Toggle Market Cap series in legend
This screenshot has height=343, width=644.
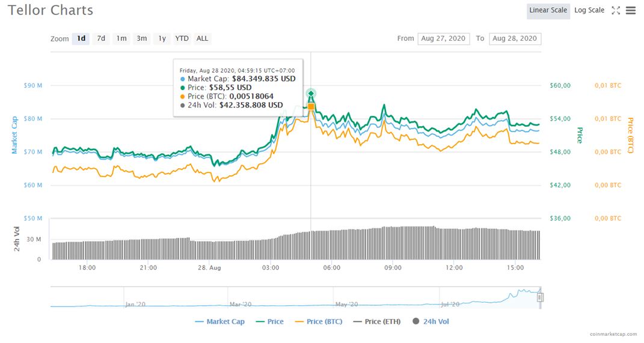click(219, 321)
